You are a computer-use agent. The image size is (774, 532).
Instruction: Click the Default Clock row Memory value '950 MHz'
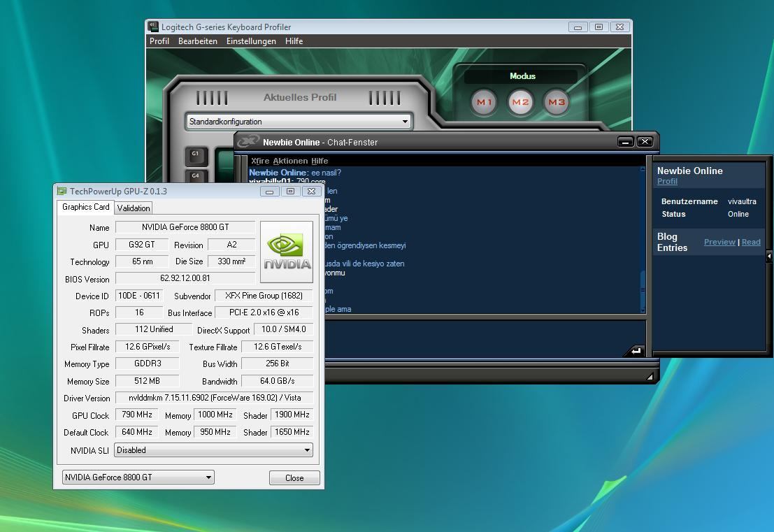point(215,432)
